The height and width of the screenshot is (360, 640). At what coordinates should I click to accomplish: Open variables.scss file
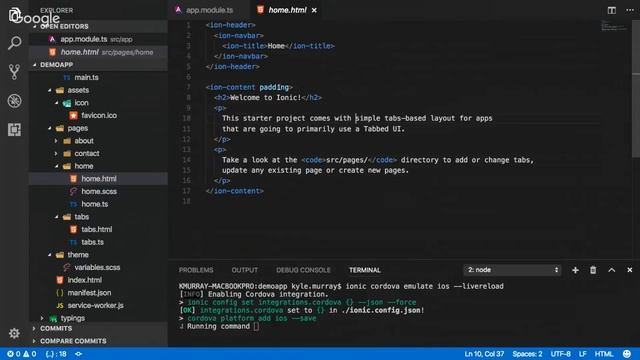[97, 267]
